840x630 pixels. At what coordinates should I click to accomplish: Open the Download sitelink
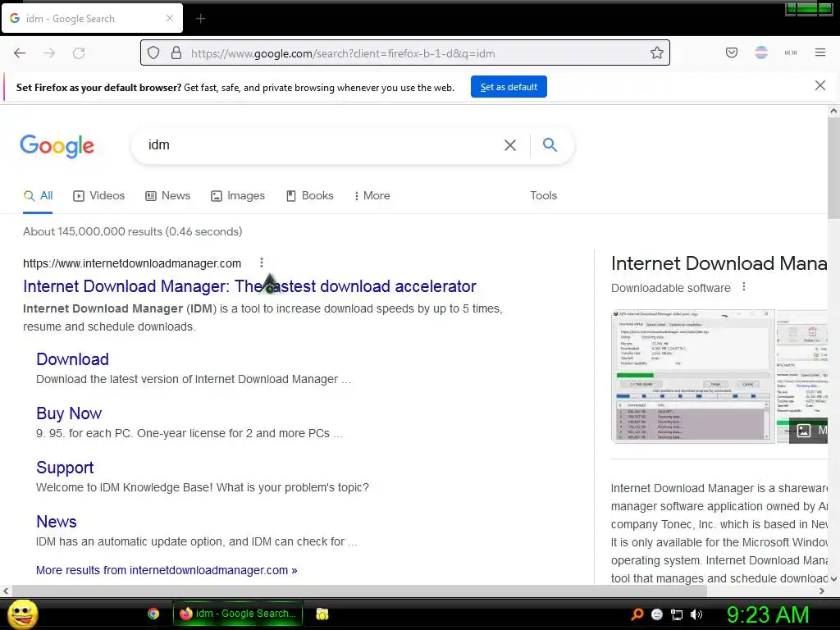[72, 359]
